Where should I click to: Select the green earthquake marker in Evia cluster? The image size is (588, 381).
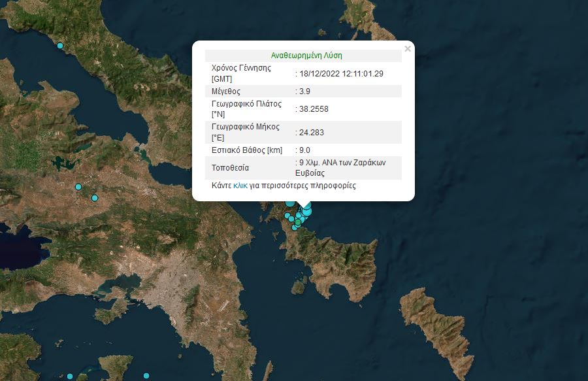298,223
